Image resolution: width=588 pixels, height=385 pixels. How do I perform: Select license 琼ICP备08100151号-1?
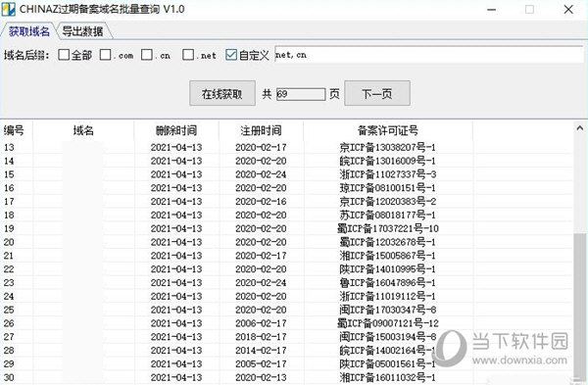[388, 188]
